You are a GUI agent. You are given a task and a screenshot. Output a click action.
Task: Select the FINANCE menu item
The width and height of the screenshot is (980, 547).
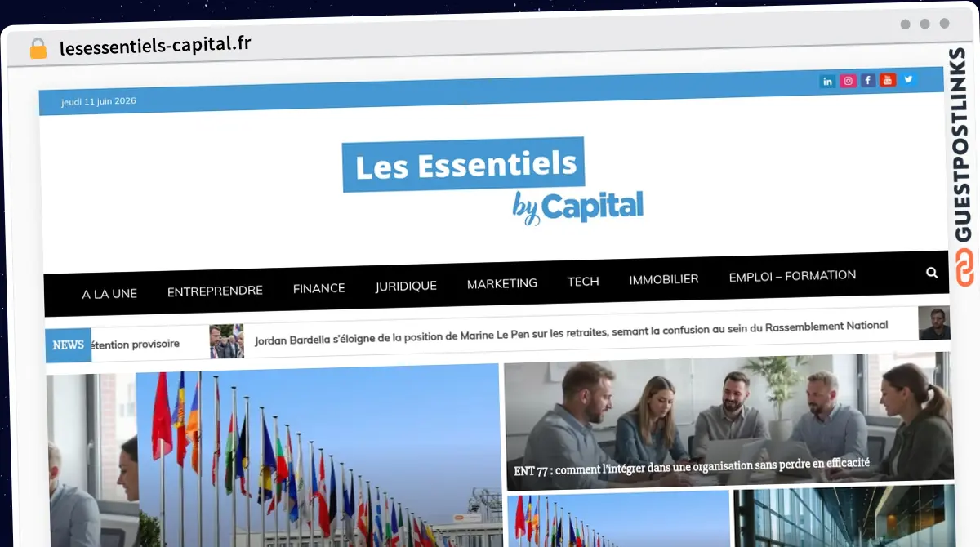319,288
